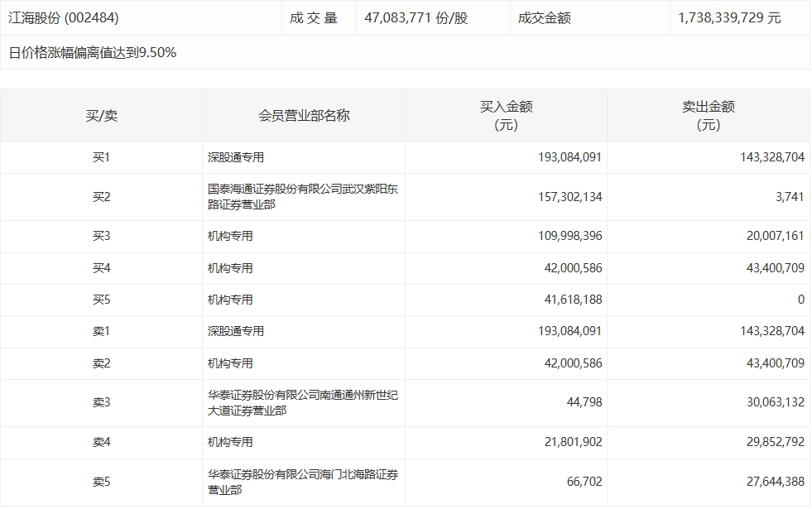Click 机构专用 in the 买3 row
Screen dimensions: 812x509
click(x=230, y=236)
